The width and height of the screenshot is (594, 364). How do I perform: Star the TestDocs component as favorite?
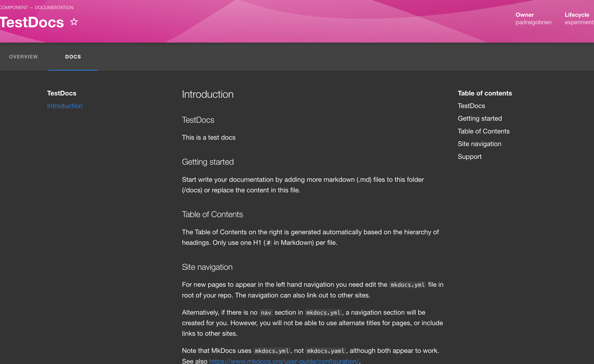coord(74,22)
